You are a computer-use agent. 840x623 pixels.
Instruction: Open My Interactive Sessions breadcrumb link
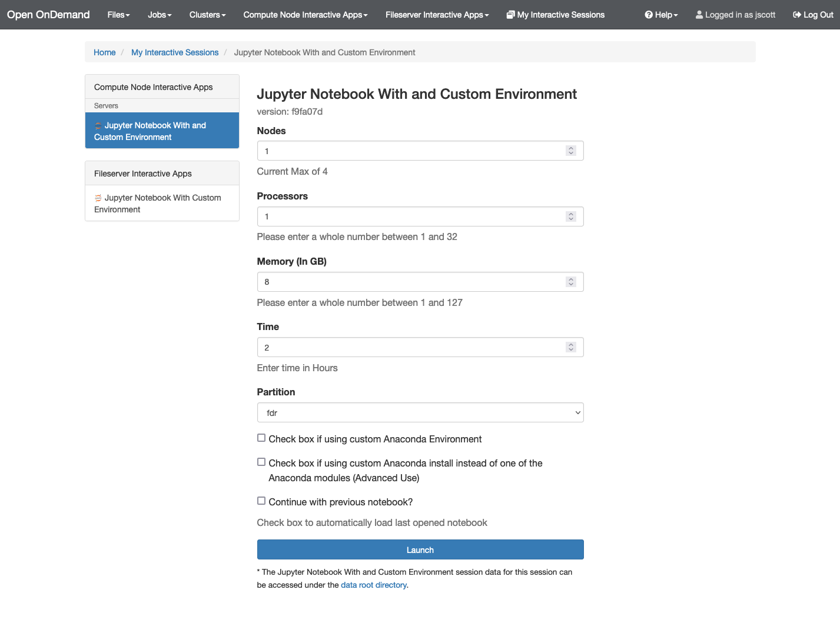point(175,52)
